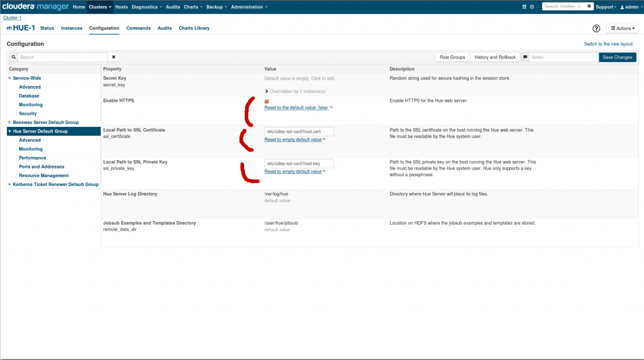Viewport: 644px width, 360px height.
Task: Click empty Secret Key value to edit
Action: click(x=300, y=79)
